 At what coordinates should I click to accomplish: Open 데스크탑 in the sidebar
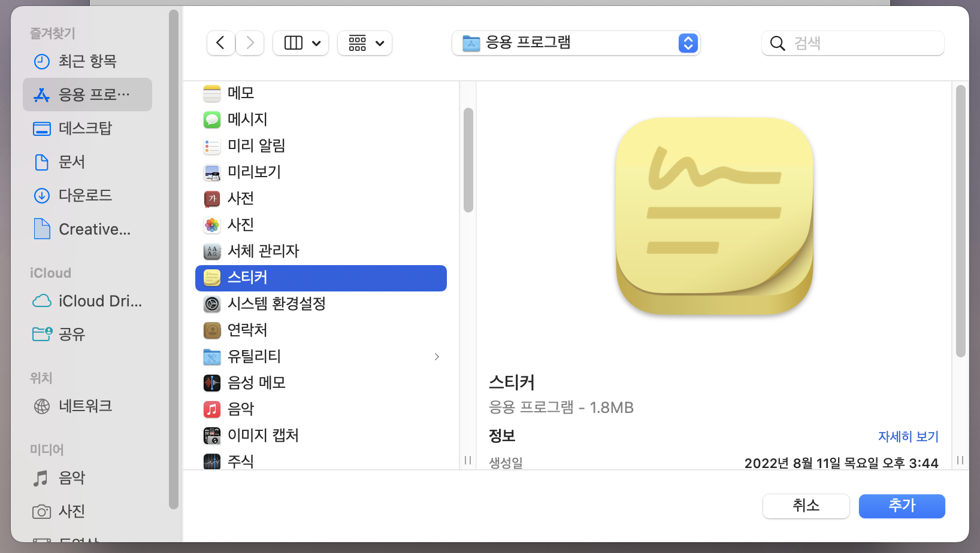click(87, 128)
